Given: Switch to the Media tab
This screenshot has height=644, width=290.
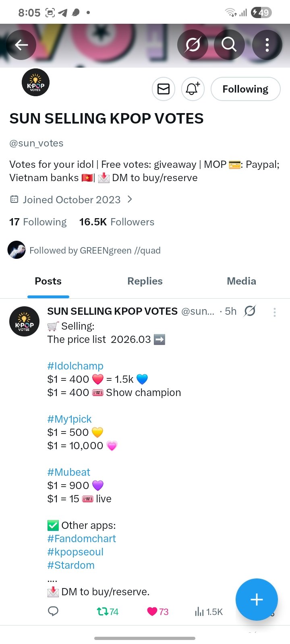Looking at the screenshot, I should [241, 281].
